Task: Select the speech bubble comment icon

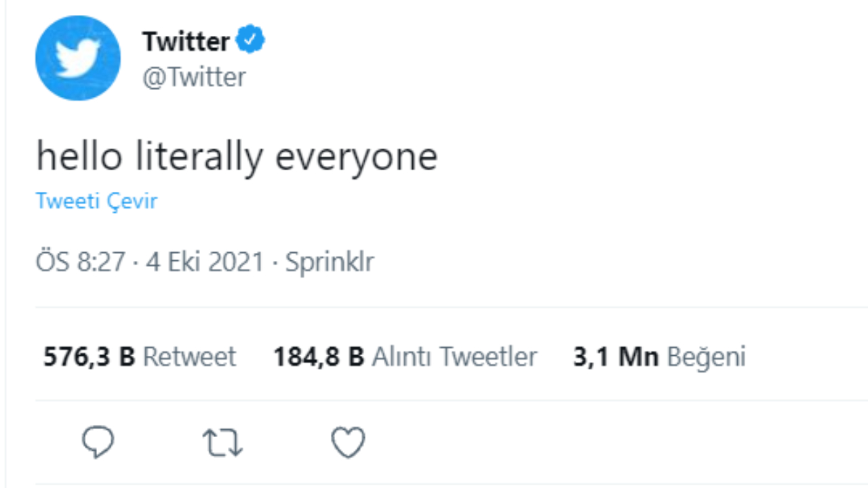Action: 98,442
